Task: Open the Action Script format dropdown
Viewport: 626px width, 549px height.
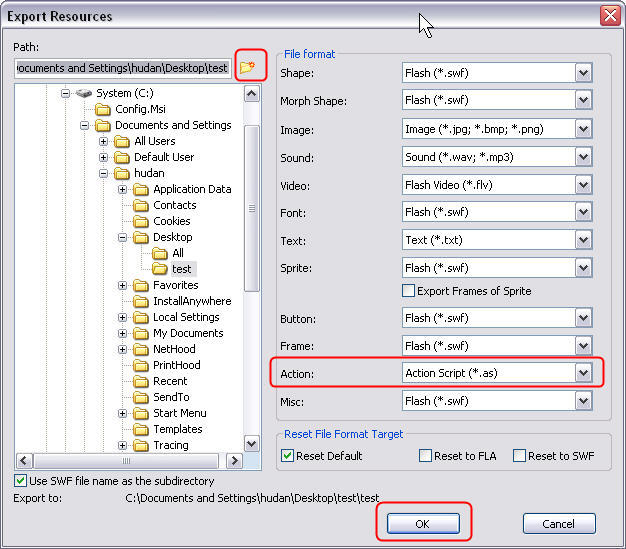Action: point(584,373)
